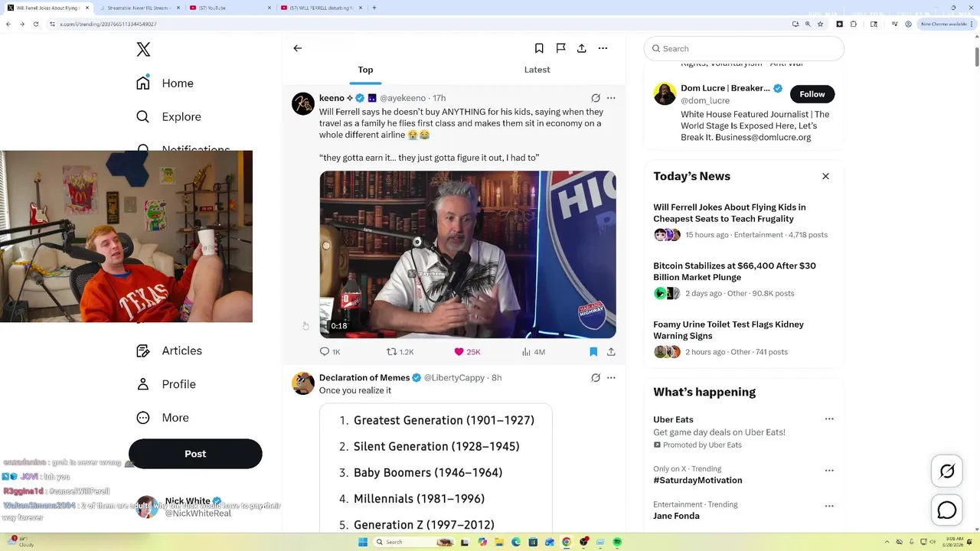Open the floating Grok button
Image resolution: width=980 pixels, height=551 pixels.
point(947,471)
